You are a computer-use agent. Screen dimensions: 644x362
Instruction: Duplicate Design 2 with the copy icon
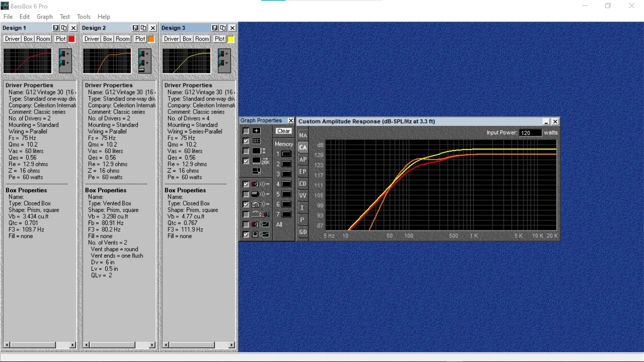click(x=144, y=28)
